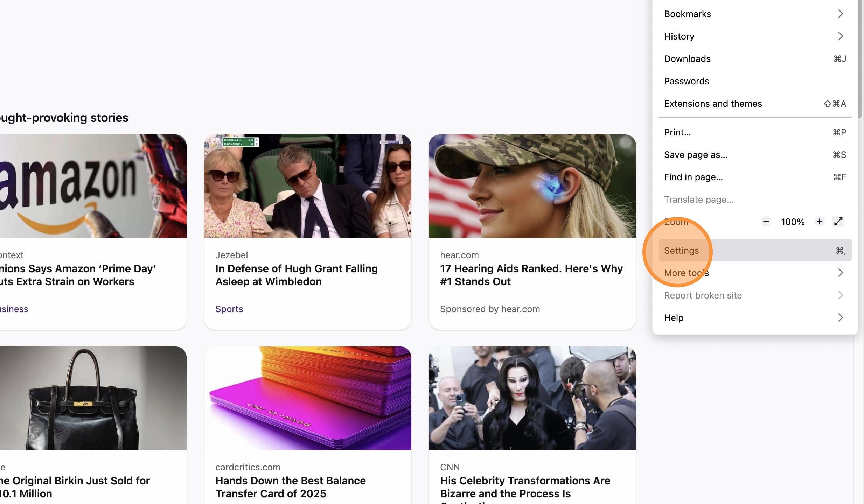Image resolution: width=864 pixels, height=504 pixels.
Task: Open the Hugh Grant Wimbledon story headline
Action: [297, 275]
